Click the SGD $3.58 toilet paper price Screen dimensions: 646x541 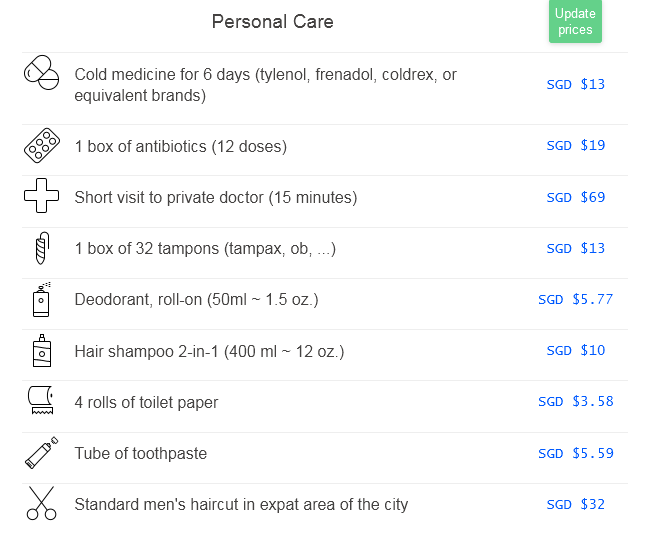click(575, 402)
